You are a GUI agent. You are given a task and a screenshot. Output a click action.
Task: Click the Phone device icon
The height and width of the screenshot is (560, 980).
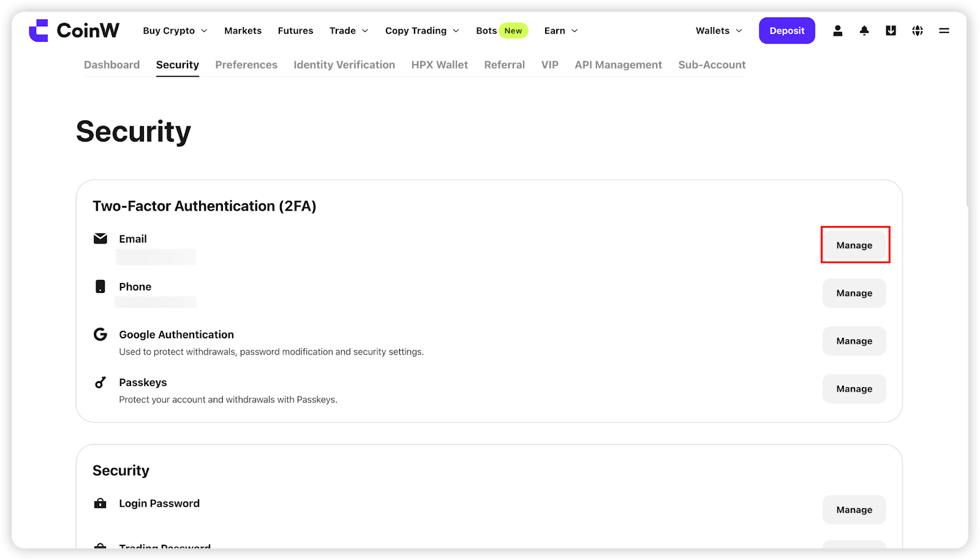pyautogui.click(x=100, y=286)
